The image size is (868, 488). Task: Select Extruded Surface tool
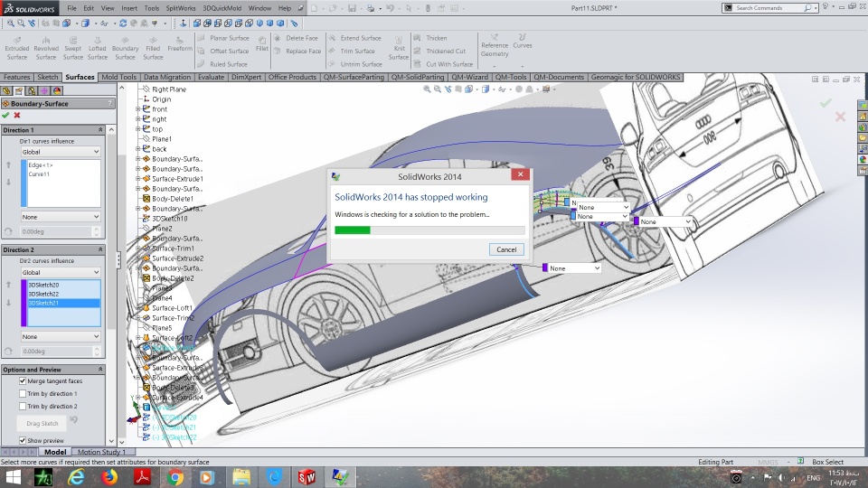(x=16, y=48)
